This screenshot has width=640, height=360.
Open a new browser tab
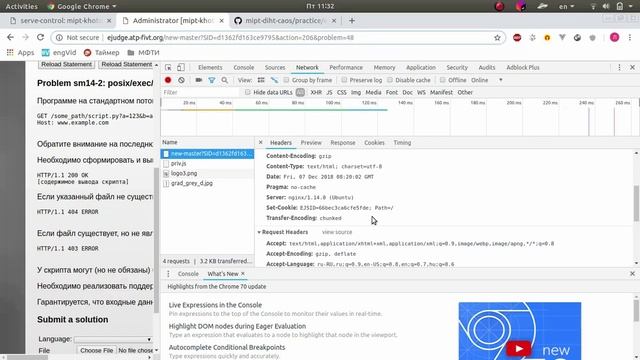(x=352, y=20)
